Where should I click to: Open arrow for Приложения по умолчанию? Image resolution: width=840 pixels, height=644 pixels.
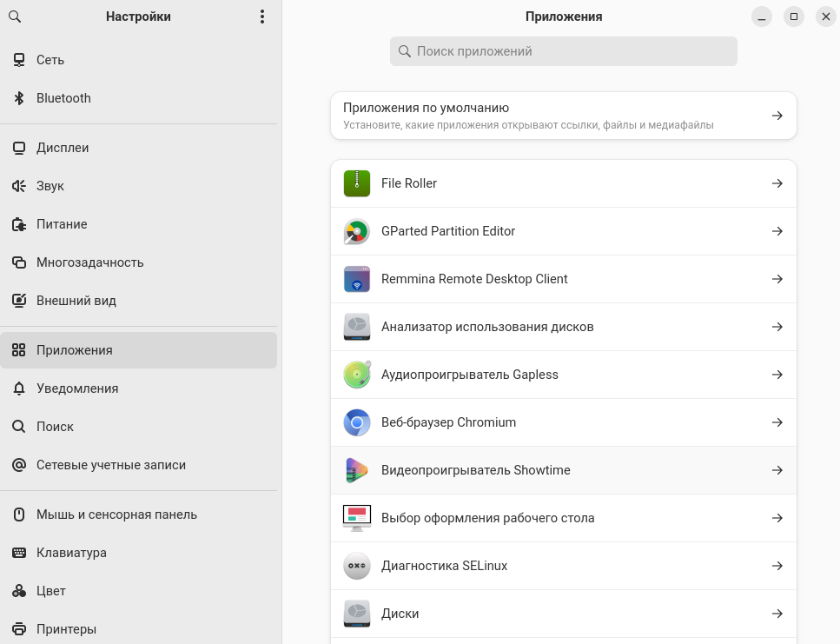(x=777, y=116)
